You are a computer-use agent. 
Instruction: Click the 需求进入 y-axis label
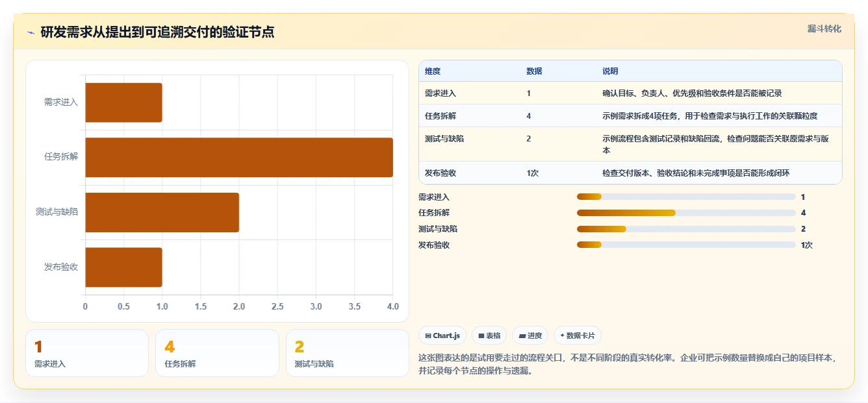coord(61,103)
